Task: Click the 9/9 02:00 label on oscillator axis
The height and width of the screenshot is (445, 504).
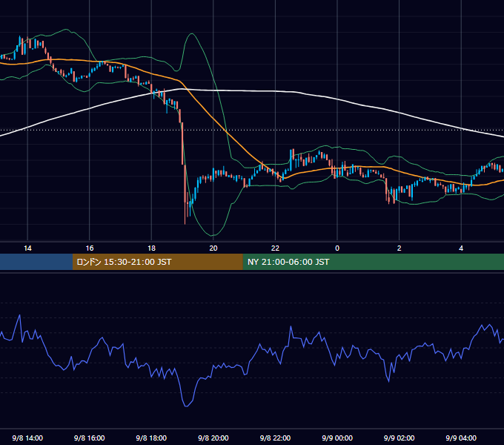Action: [x=399, y=438]
